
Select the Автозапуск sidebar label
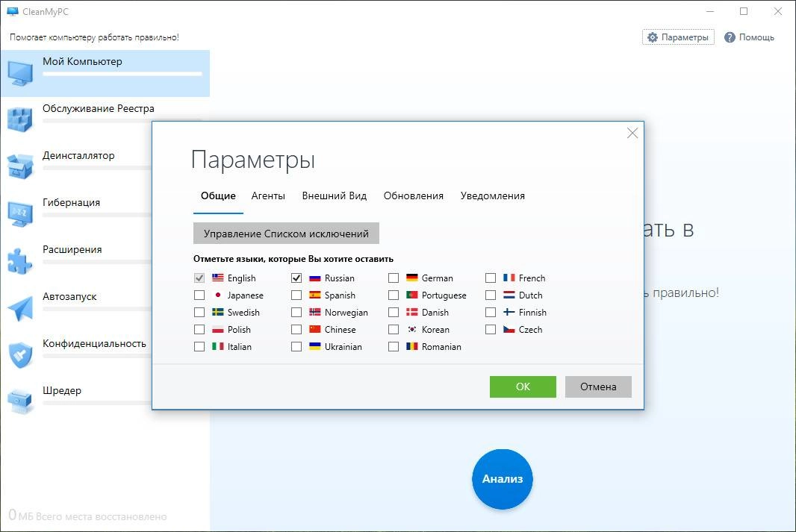(69, 297)
